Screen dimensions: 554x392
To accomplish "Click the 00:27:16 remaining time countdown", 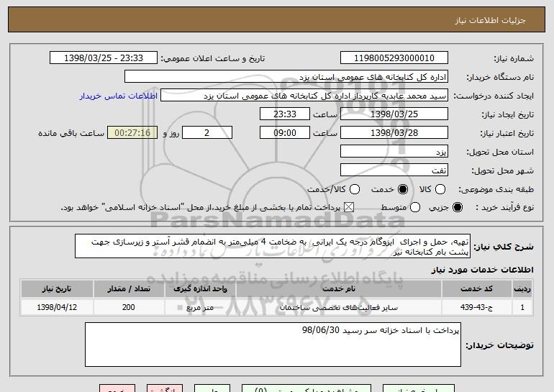I will [x=132, y=133].
